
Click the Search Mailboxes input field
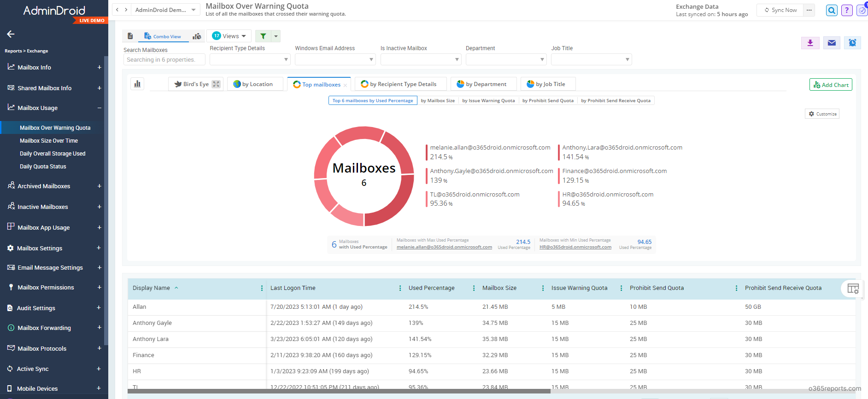[164, 60]
